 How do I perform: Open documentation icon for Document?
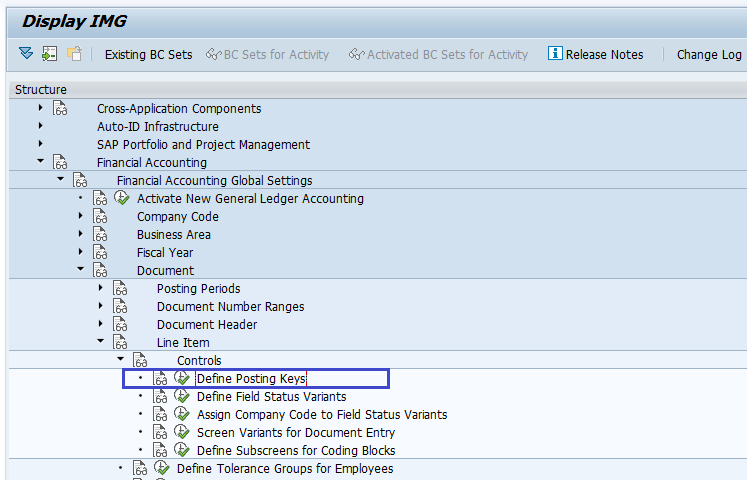tap(100, 270)
